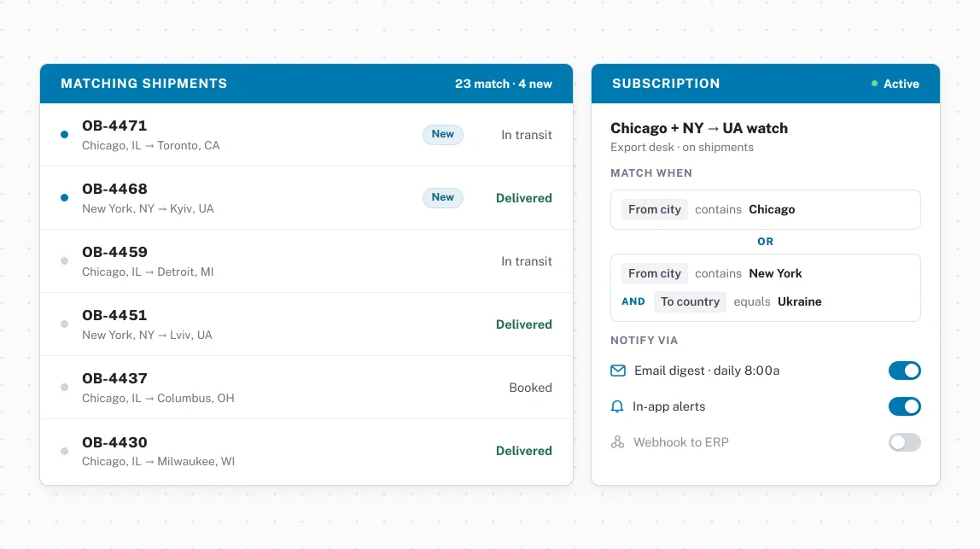The width and height of the screenshot is (980, 549).
Task: Click Delivered status of OB-4430
Action: coord(524,451)
